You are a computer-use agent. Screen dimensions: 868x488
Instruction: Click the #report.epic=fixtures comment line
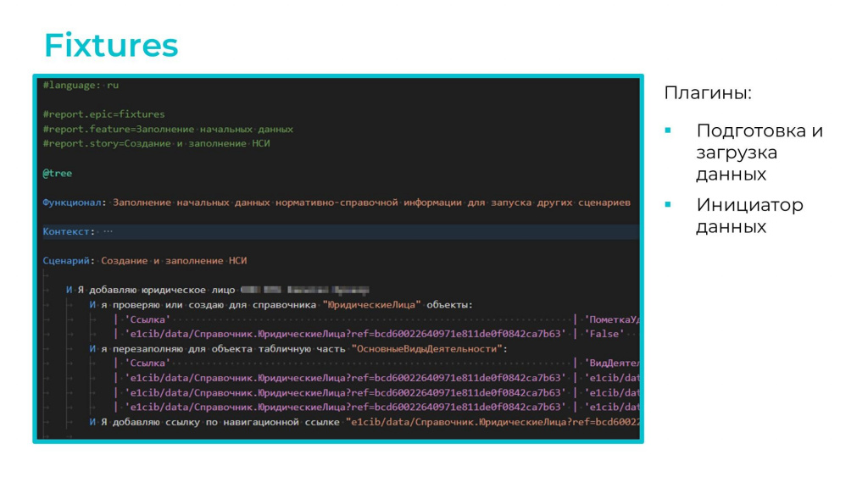pyautogui.click(x=103, y=114)
